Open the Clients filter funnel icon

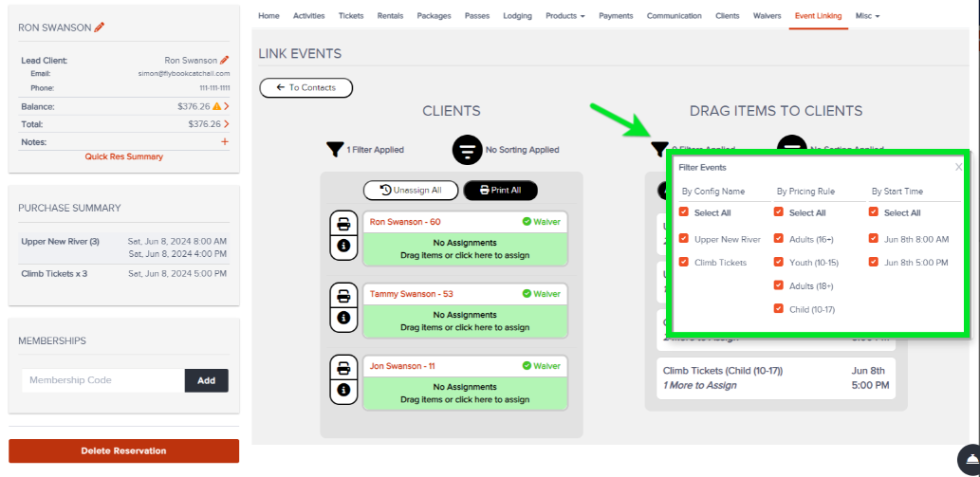(x=336, y=149)
